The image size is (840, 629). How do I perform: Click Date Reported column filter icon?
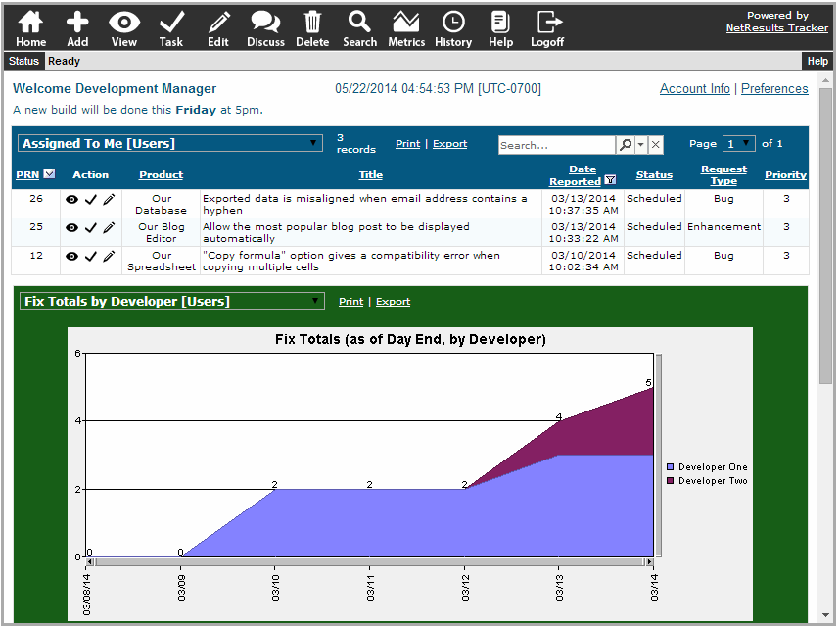610,180
